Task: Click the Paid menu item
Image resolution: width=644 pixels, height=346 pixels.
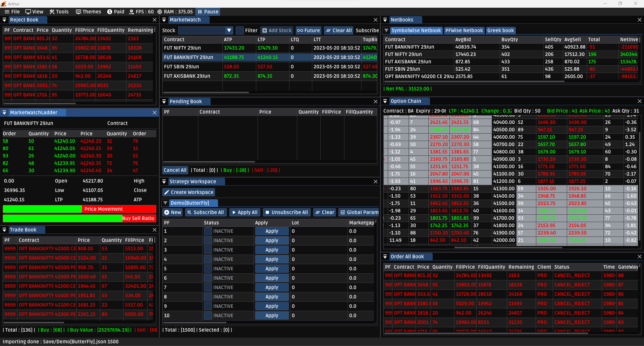Action: [x=116, y=12]
